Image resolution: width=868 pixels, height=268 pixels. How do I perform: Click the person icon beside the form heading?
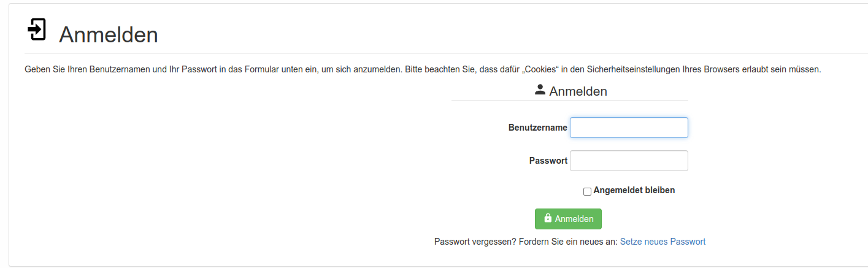[540, 90]
